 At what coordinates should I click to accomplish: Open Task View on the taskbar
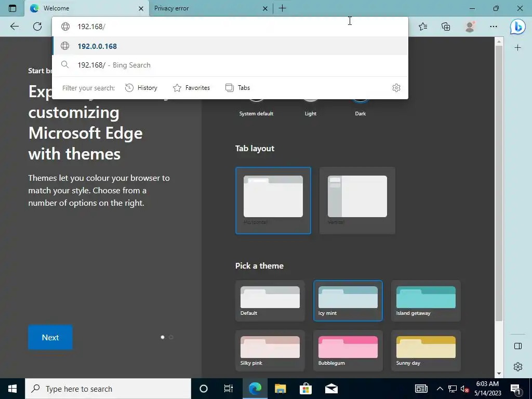229,389
